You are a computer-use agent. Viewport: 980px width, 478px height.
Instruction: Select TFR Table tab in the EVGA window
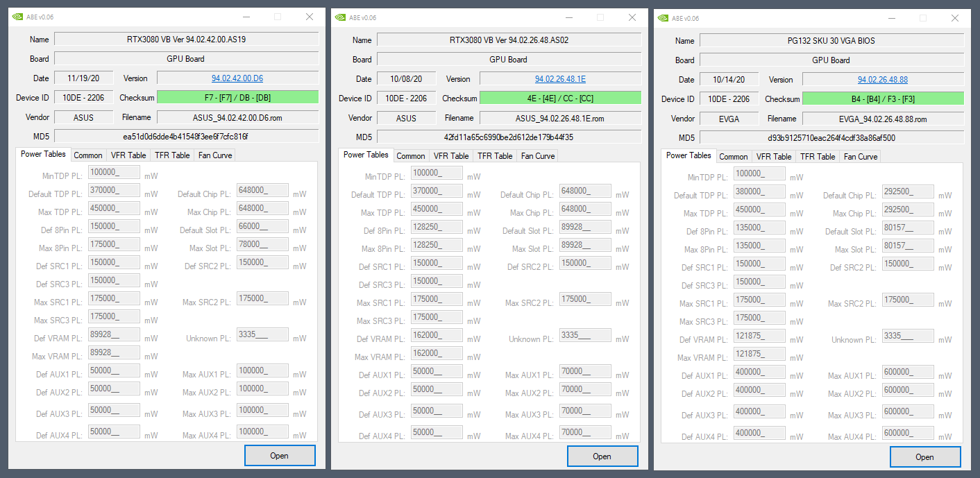click(818, 157)
